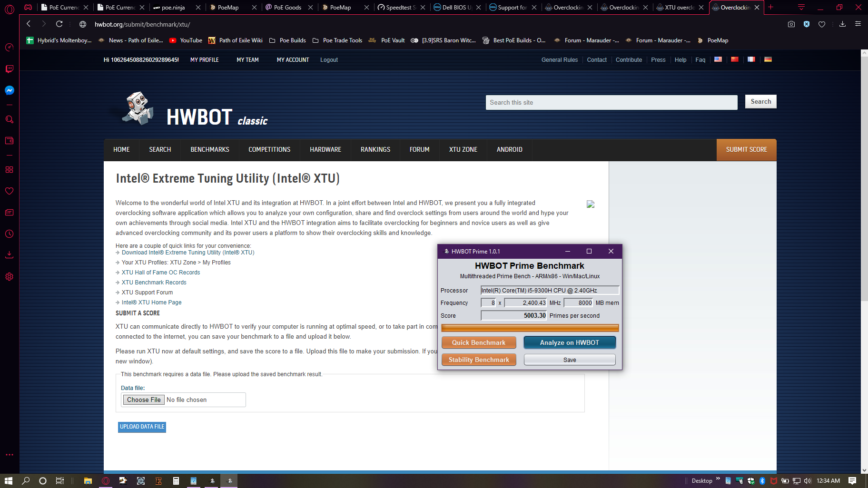This screenshot has height=488, width=868.
Task: Open the sidebar three-dots menu
Action: tap(9, 455)
